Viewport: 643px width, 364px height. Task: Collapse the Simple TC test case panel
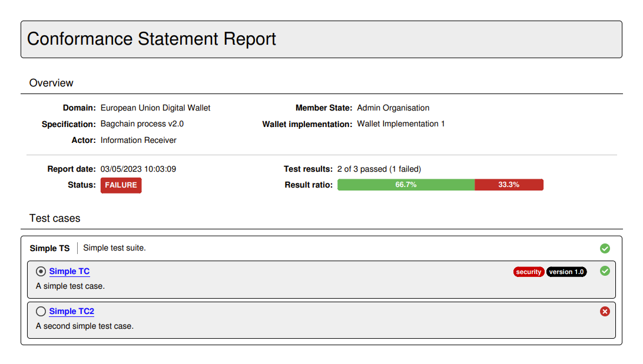click(x=69, y=271)
